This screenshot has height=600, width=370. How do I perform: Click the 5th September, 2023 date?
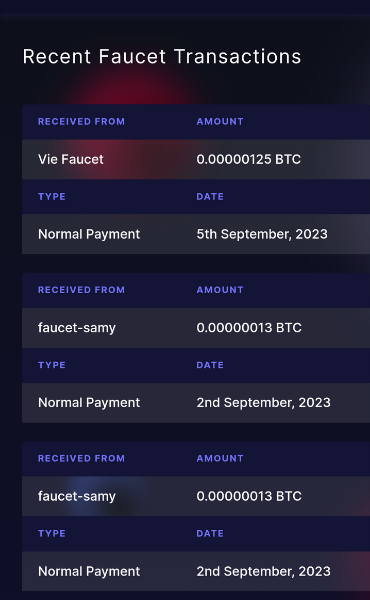point(262,234)
